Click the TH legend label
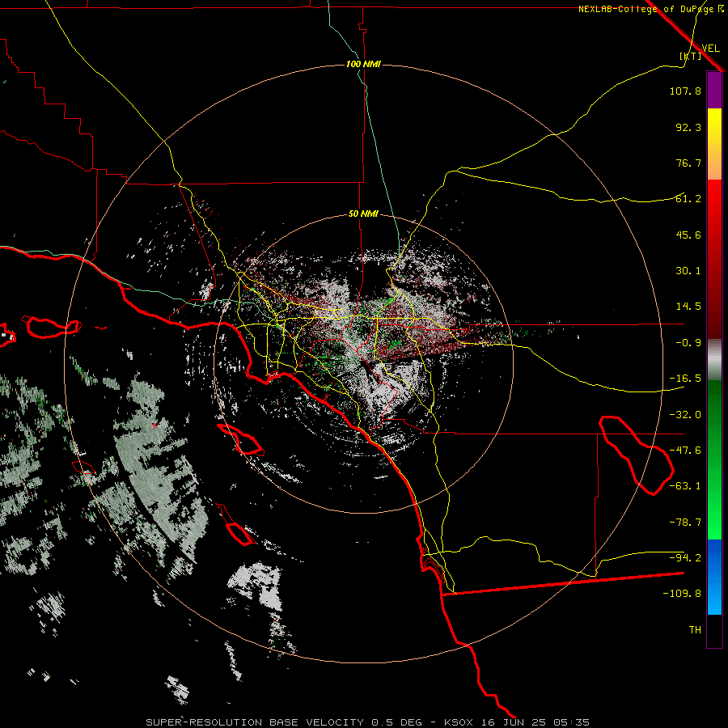Screen dimensions: 728x728 (695, 630)
